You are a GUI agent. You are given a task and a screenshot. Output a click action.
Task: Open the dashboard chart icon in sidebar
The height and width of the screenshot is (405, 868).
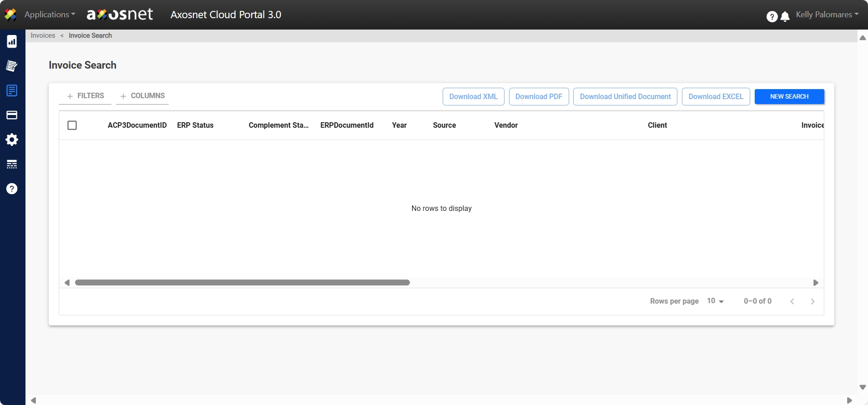pyautogui.click(x=12, y=42)
